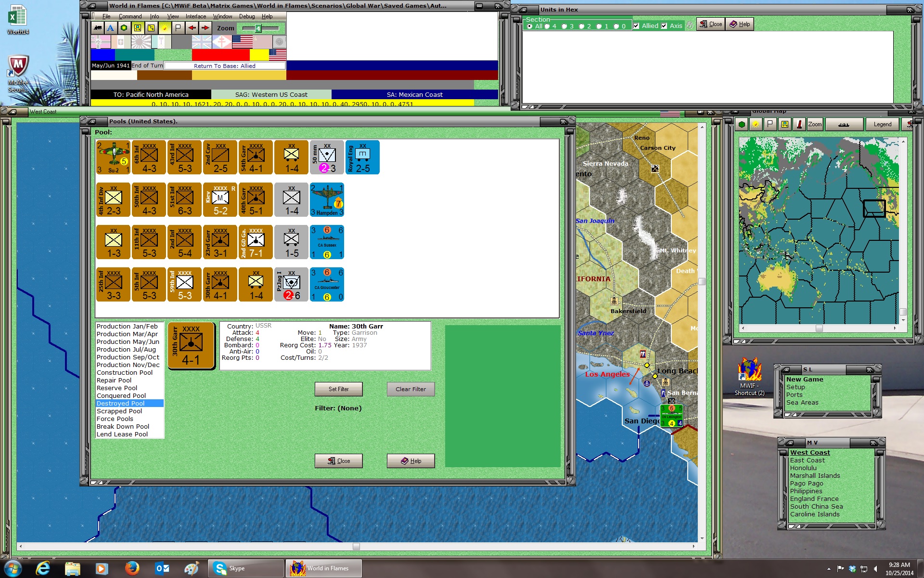Viewport: 924px width, 578px height.
Task: Click the Global Map horizontal scrollbar thumb
Action: pyautogui.click(x=819, y=328)
